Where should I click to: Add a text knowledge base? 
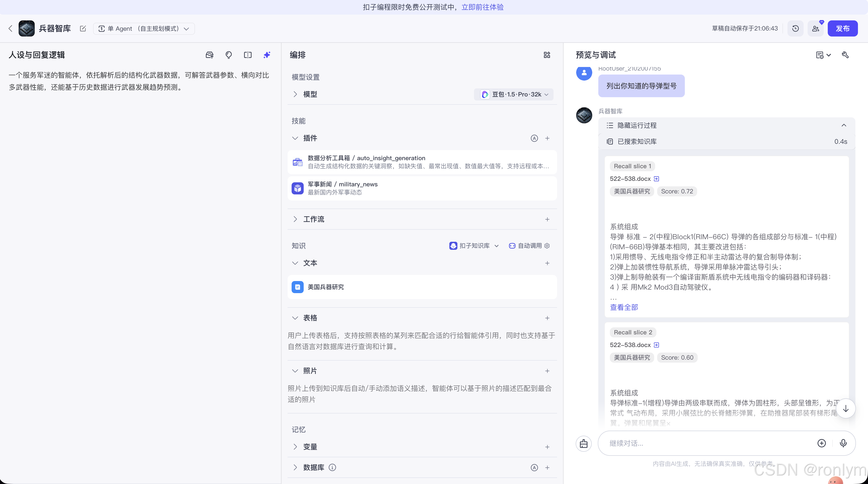[547, 263]
